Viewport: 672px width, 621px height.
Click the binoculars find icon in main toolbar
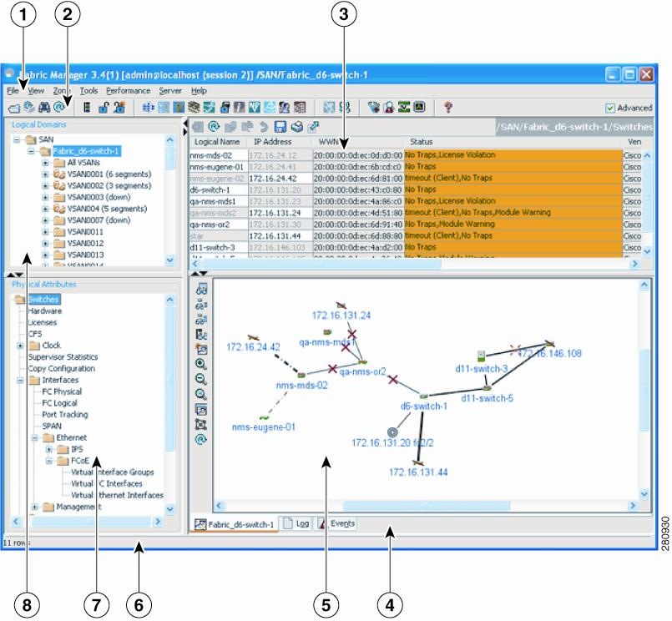pyautogui.click(x=44, y=107)
